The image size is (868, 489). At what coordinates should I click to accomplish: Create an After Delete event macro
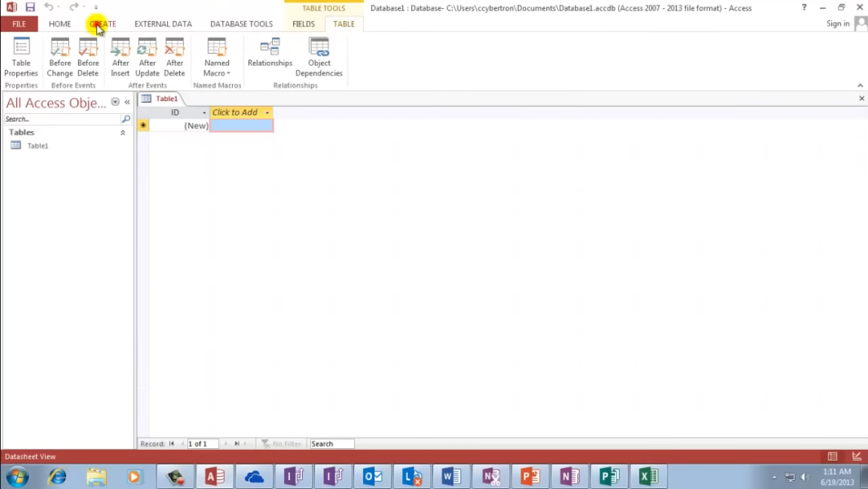(x=174, y=57)
